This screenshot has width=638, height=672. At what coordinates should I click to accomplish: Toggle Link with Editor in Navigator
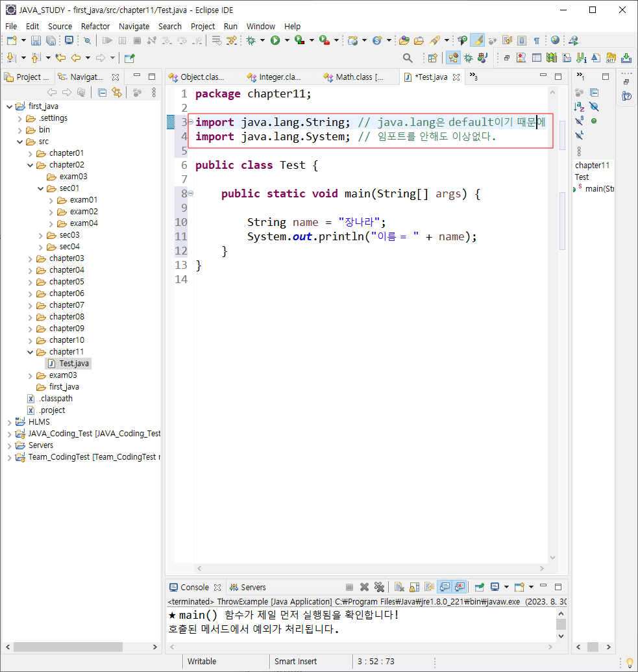tap(117, 93)
